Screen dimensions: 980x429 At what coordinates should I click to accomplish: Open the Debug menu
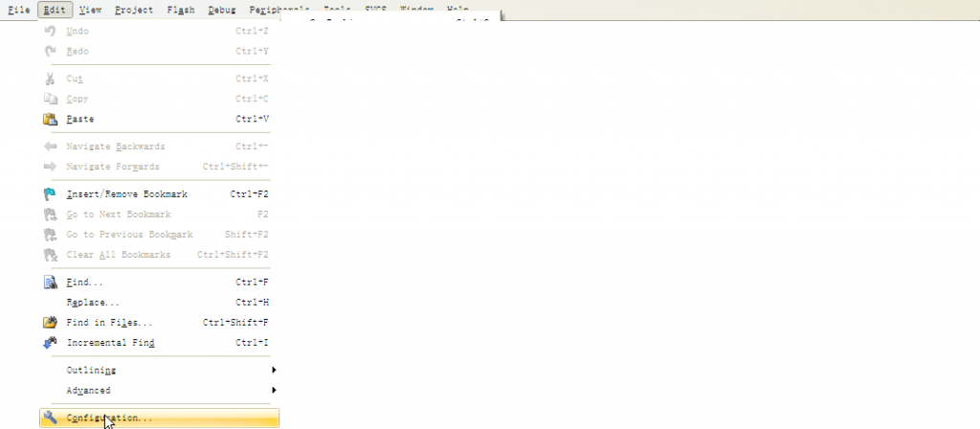coord(222,10)
